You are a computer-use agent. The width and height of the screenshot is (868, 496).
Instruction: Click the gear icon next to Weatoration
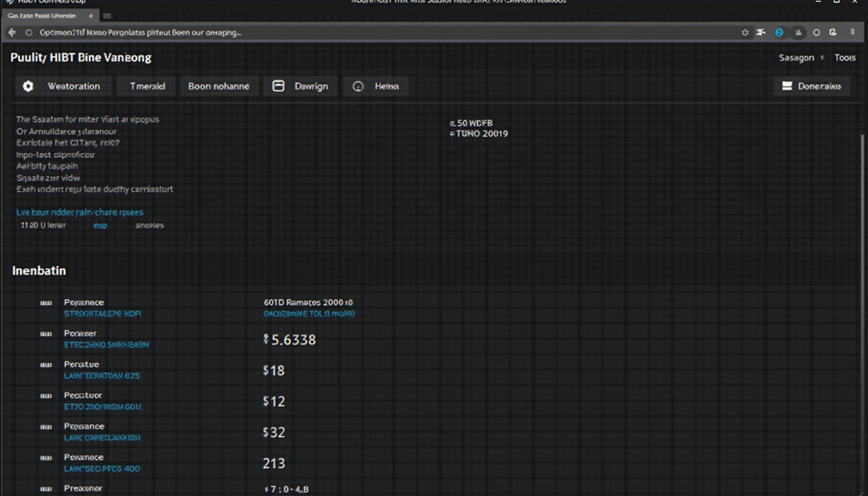pos(28,86)
